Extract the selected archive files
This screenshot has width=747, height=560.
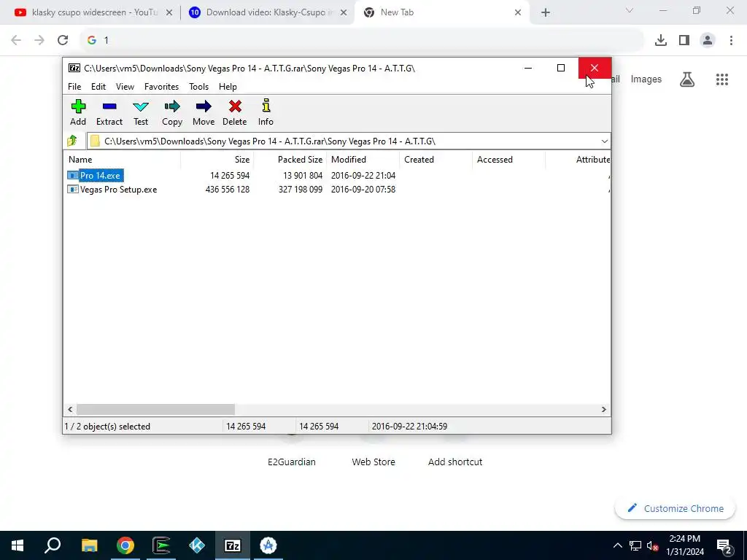pyautogui.click(x=109, y=113)
